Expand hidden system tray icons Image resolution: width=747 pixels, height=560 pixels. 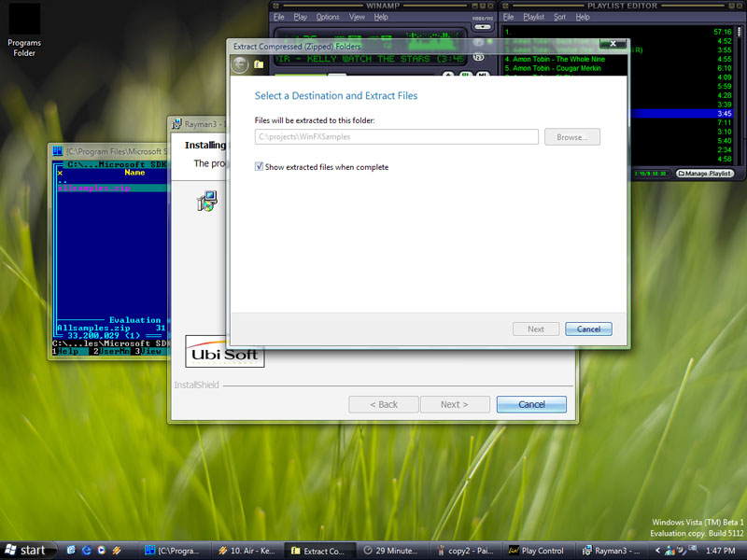657,551
